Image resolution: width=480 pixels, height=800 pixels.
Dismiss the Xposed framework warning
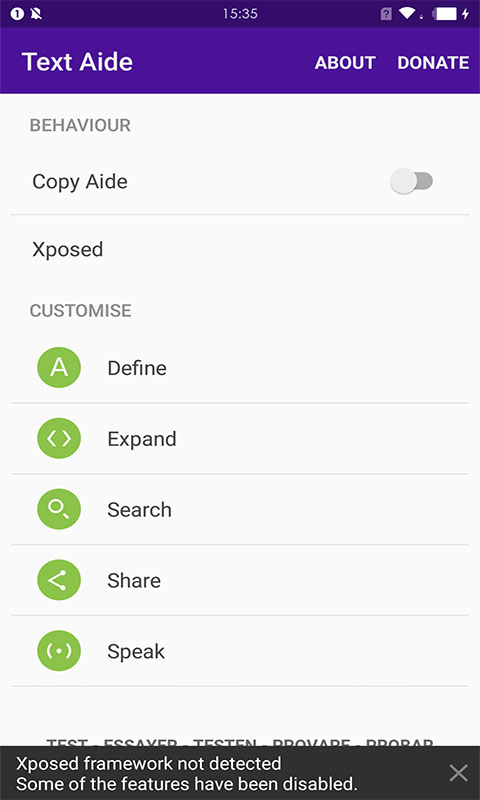pyautogui.click(x=458, y=773)
